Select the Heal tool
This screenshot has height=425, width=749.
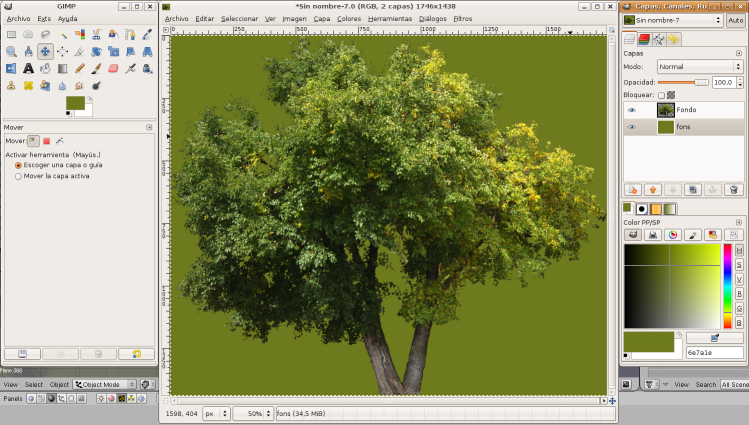(x=29, y=86)
